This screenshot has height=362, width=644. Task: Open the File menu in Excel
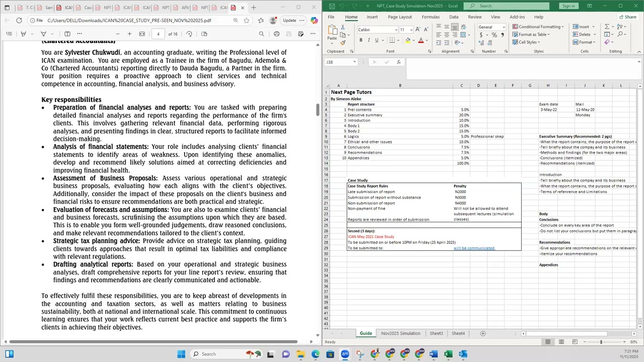[x=331, y=17]
